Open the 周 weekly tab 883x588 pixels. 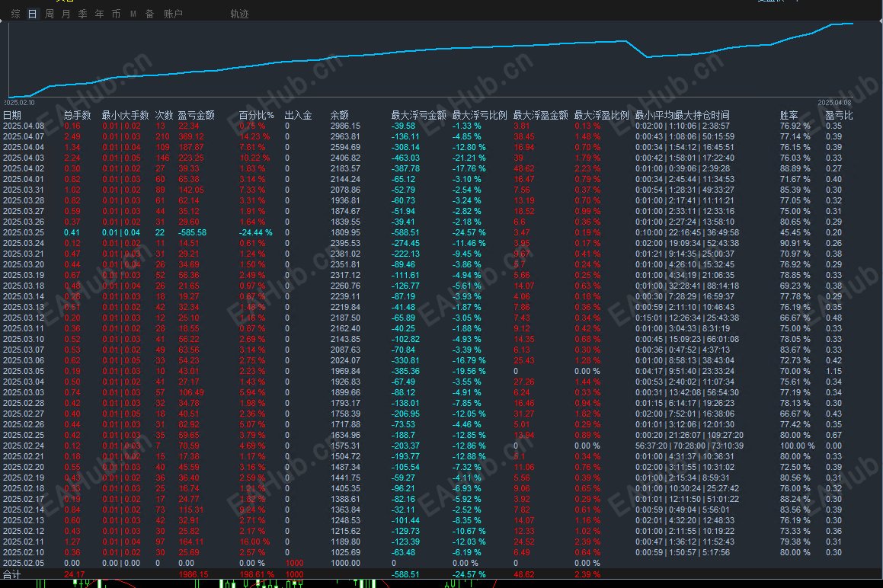tap(50, 14)
